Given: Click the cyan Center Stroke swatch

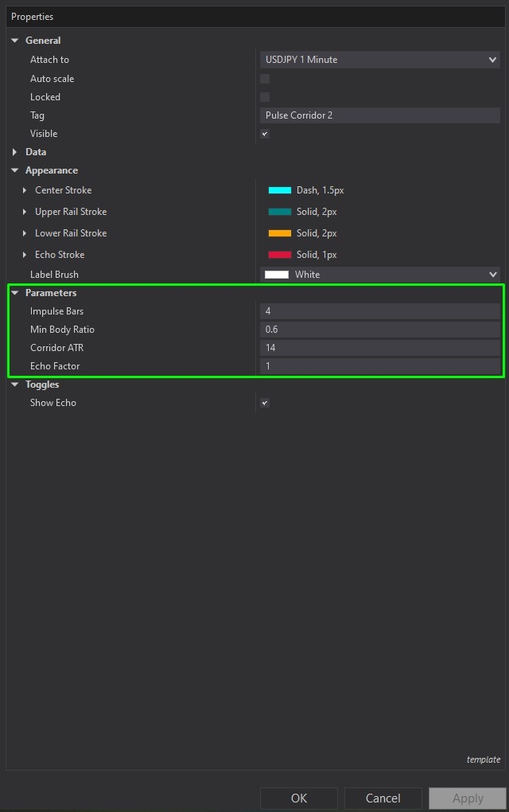Looking at the screenshot, I should (280, 190).
